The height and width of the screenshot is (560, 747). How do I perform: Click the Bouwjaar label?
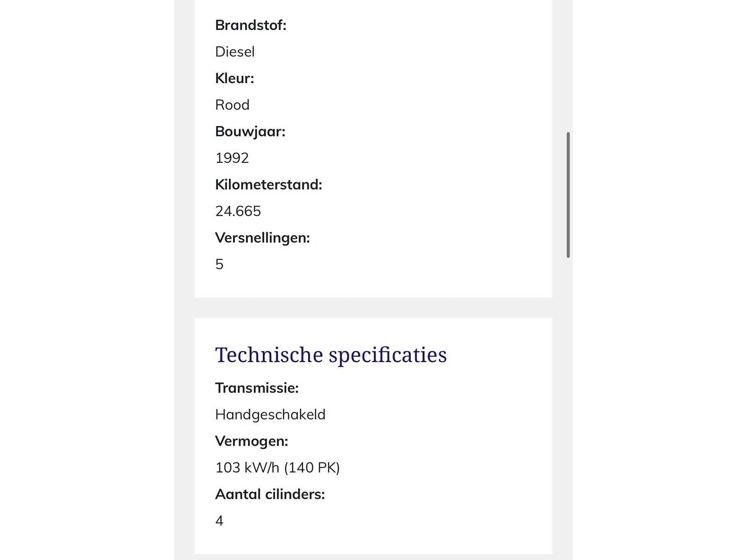pos(250,132)
